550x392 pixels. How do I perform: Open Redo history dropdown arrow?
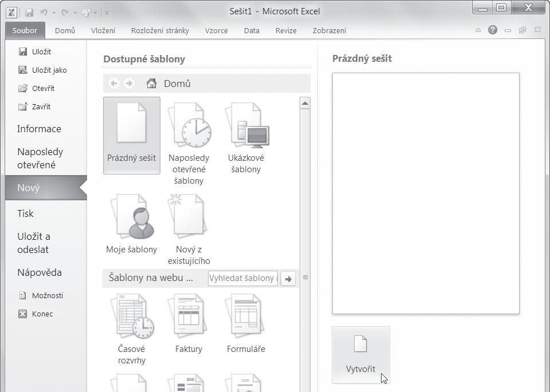(x=75, y=13)
